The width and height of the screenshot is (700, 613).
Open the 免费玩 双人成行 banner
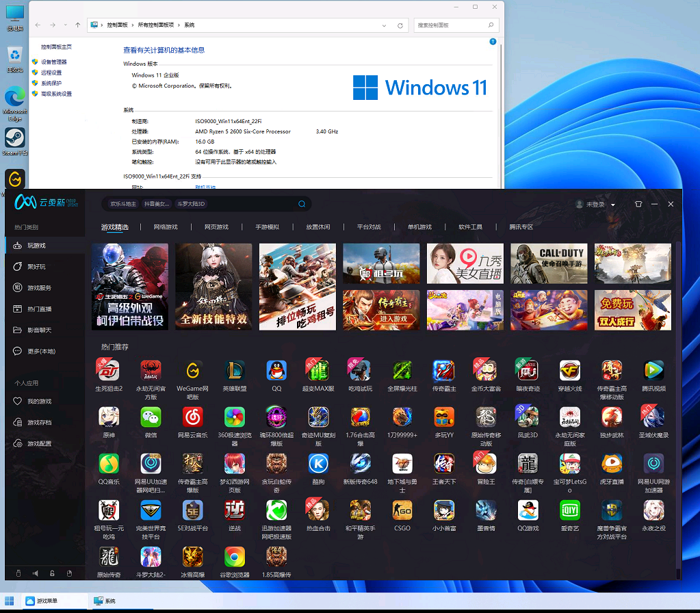(x=632, y=311)
